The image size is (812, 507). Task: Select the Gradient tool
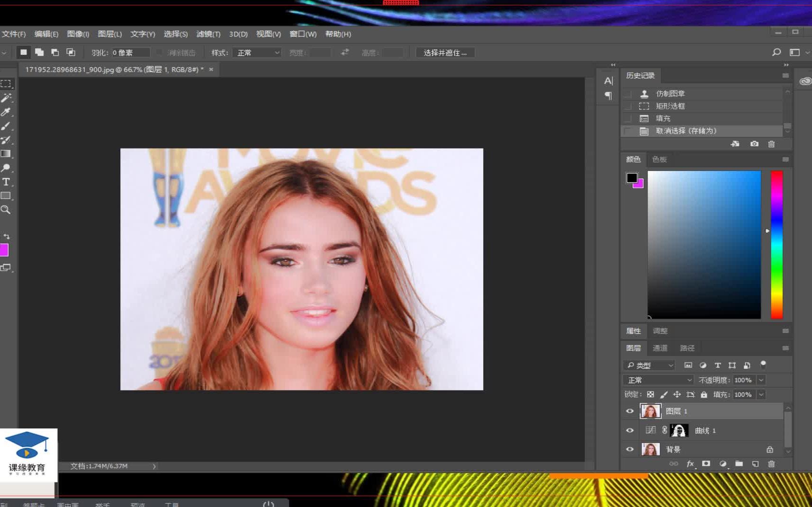click(x=6, y=154)
